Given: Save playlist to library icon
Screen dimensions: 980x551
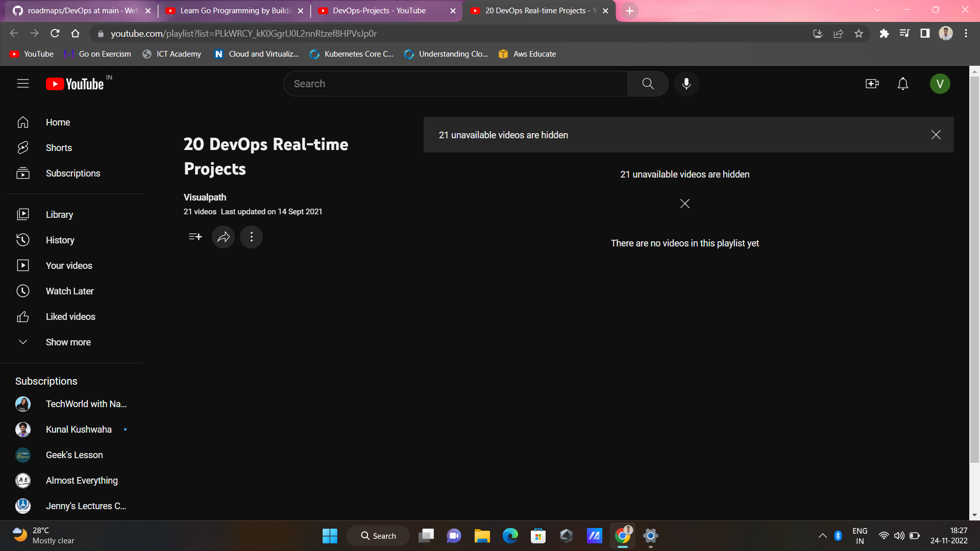Looking at the screenshot, I should [x=195, y=237].
